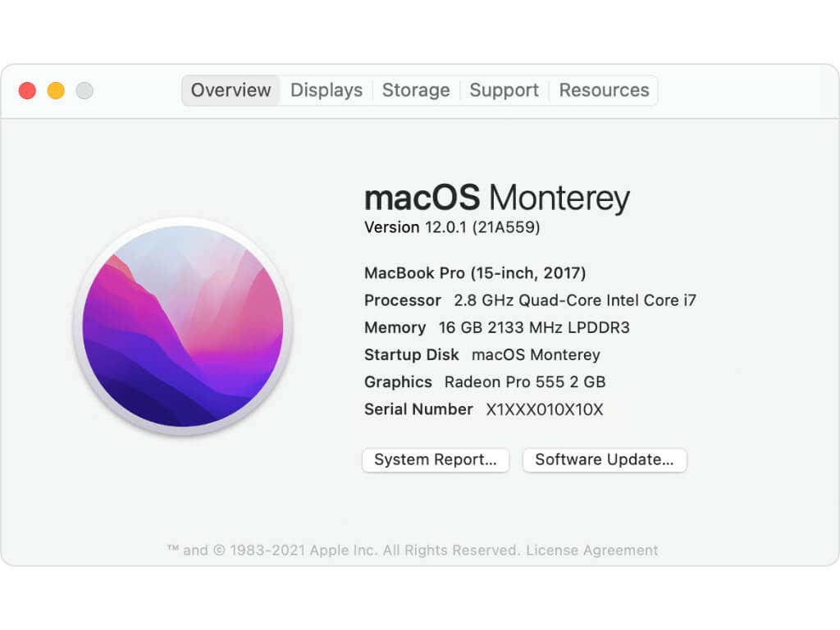The height and width of the screenshot is (630, 840).
Task: Click the MacBook Pro (15-inch, 2017) model line
Action: pyautogui.click(x=475, y=273)
